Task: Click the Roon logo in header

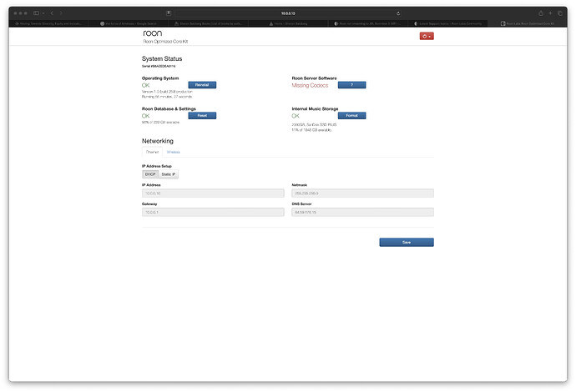Action: click(154, 33)
